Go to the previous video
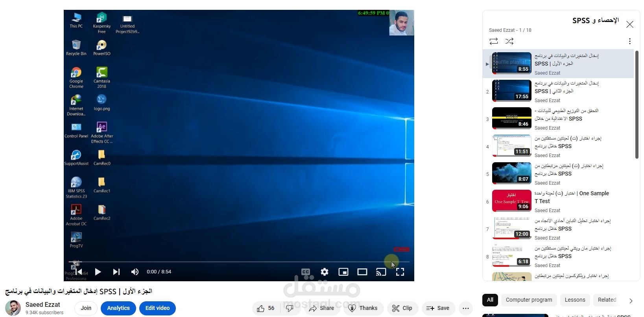Image resolution: width=644 pixels, height=317 pixels. 79,271
